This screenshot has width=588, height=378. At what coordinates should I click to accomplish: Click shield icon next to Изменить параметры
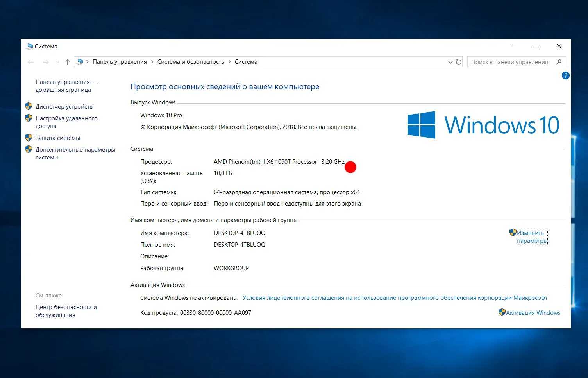click(513, 233)
